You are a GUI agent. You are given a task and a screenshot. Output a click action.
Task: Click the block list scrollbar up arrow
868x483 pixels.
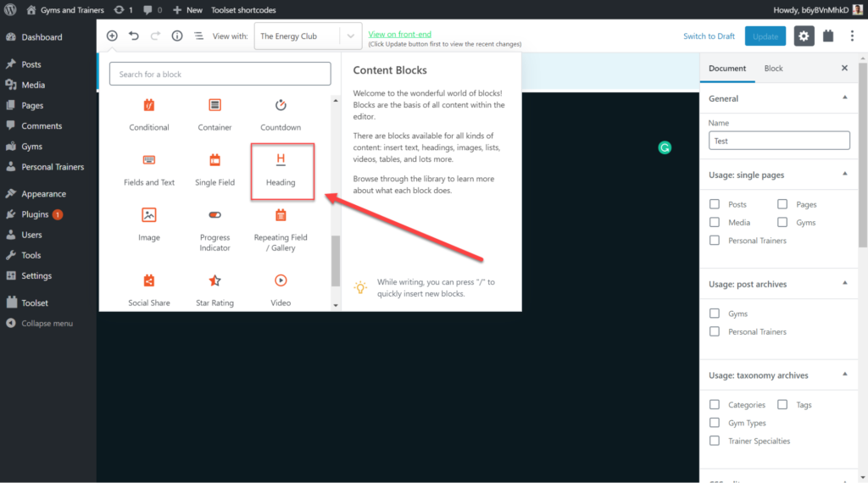click(x=336, y=101)
